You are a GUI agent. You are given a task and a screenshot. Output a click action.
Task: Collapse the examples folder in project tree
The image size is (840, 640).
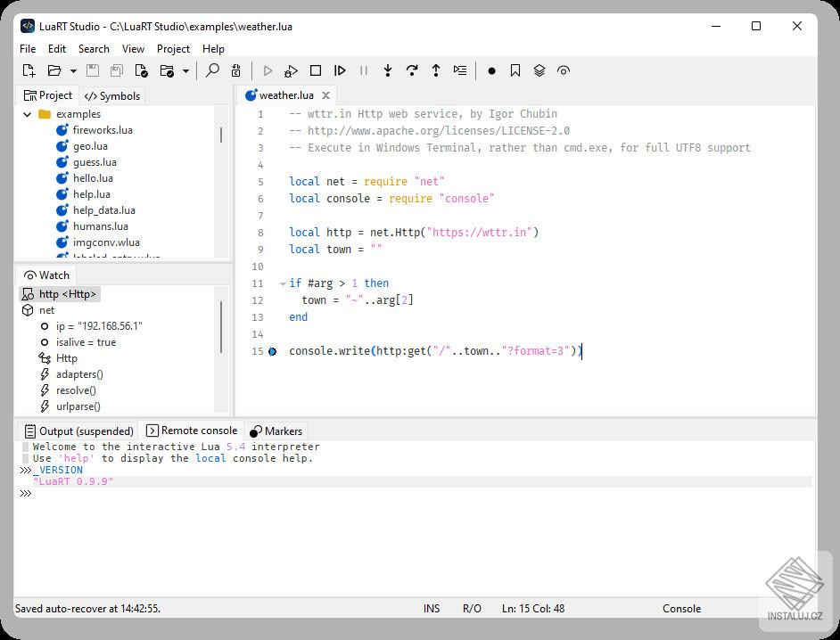[x=28, y=114]
